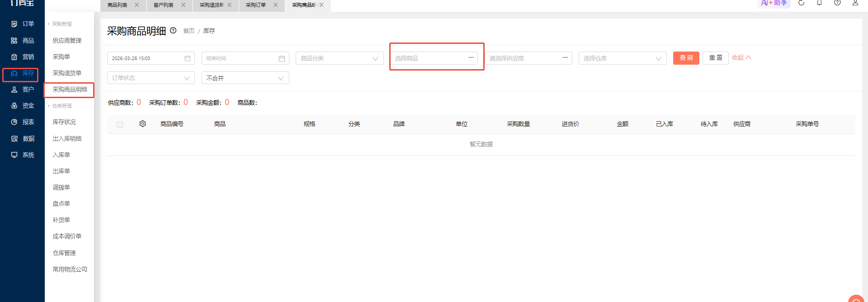This screenshot has height=302, width=868.
Task: Click the 结束时间 end date field
Action: click(x=245, y=58)
